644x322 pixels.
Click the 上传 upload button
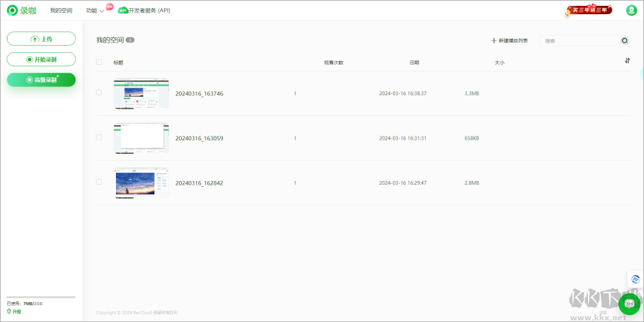41,39
